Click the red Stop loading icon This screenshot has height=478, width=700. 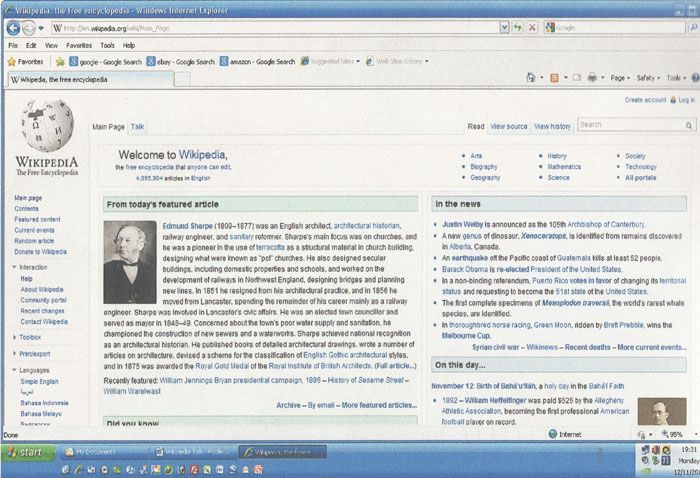pyautogui.click(x=532, y=28)
